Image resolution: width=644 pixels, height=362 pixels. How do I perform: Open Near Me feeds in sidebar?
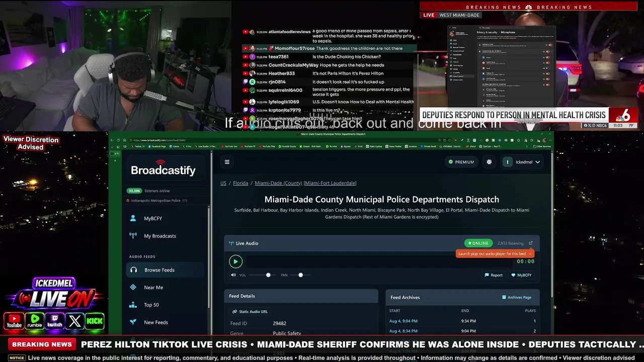153,288
